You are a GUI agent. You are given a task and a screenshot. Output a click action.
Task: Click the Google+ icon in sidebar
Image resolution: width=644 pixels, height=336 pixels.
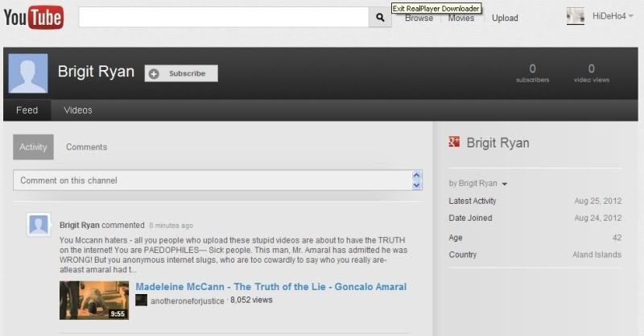point(454,142)
